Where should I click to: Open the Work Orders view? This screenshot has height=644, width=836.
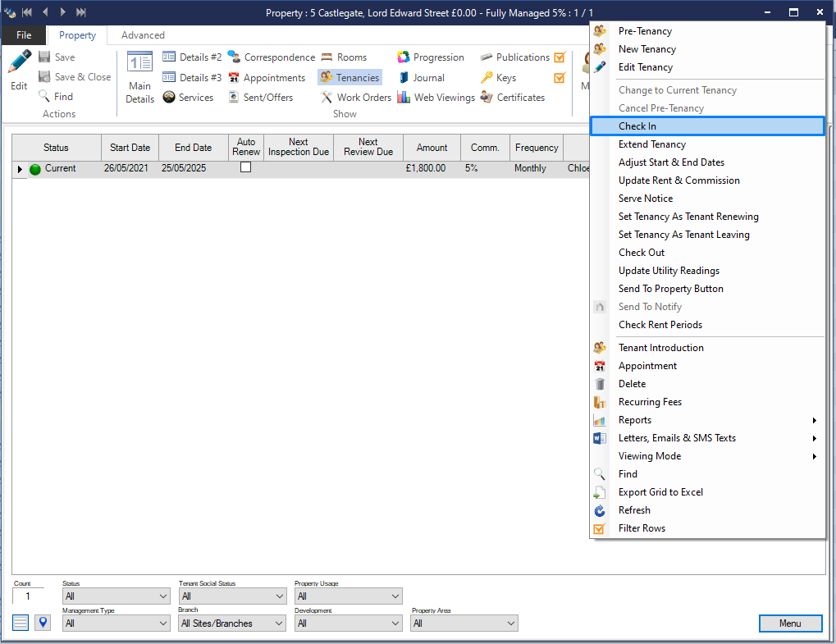355,98
